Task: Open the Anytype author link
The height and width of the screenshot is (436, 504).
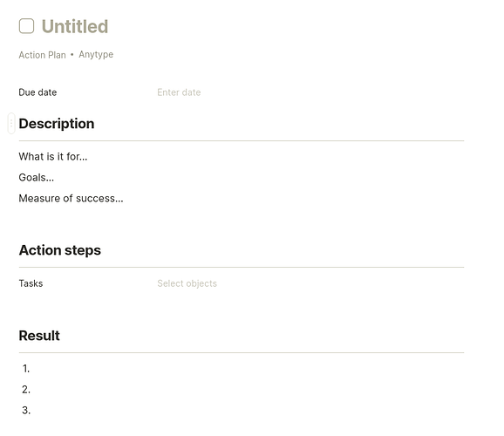Action: [96, 55]
